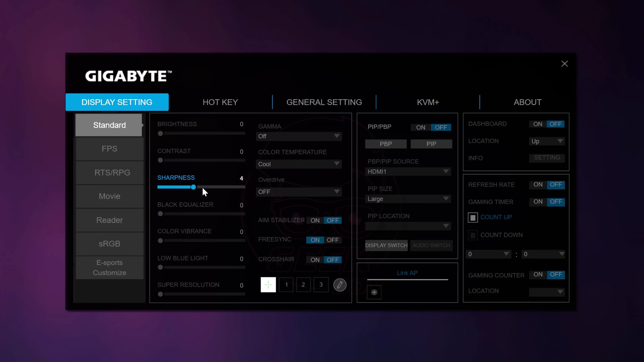Open the About tab
This screenshot has height=362, width=644.
527,102
